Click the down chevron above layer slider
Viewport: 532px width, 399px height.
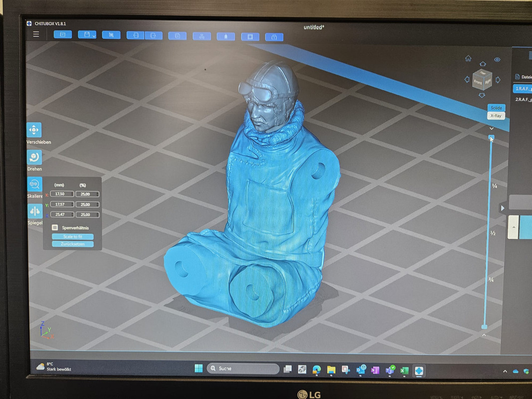[x=491, y=129]
